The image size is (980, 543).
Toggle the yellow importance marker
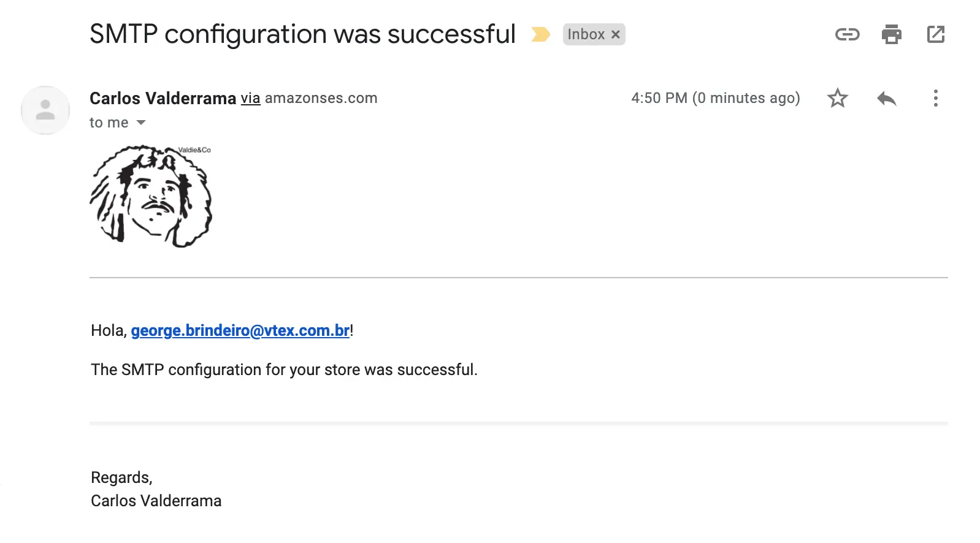540,34
